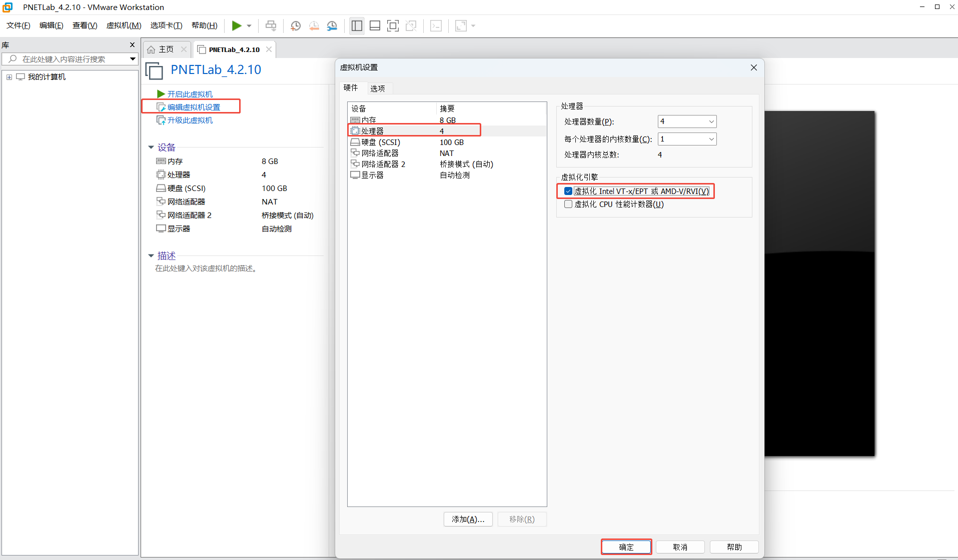Select 我的计算机 in the library tree
The image size is (958, 560).
pyautogui.click(x=47, y=77)
